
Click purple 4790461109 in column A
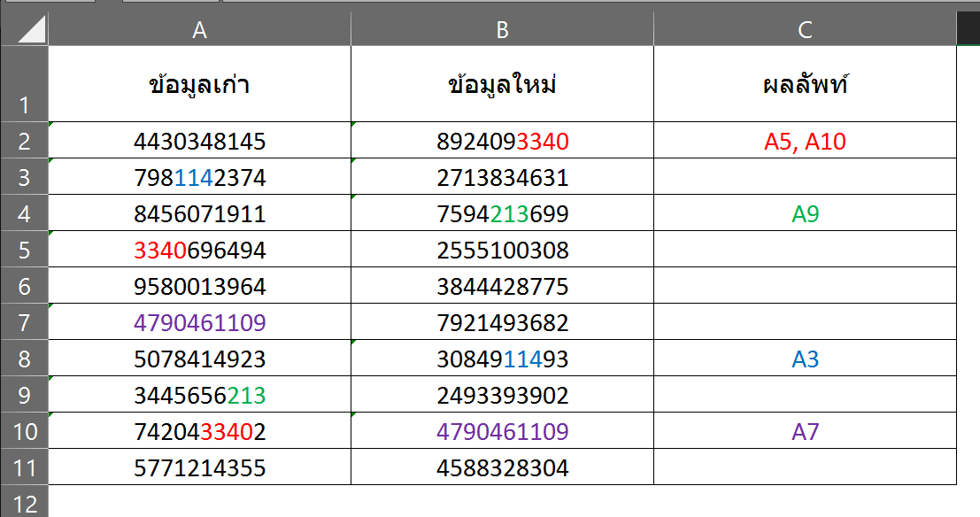tap(199, 322)
